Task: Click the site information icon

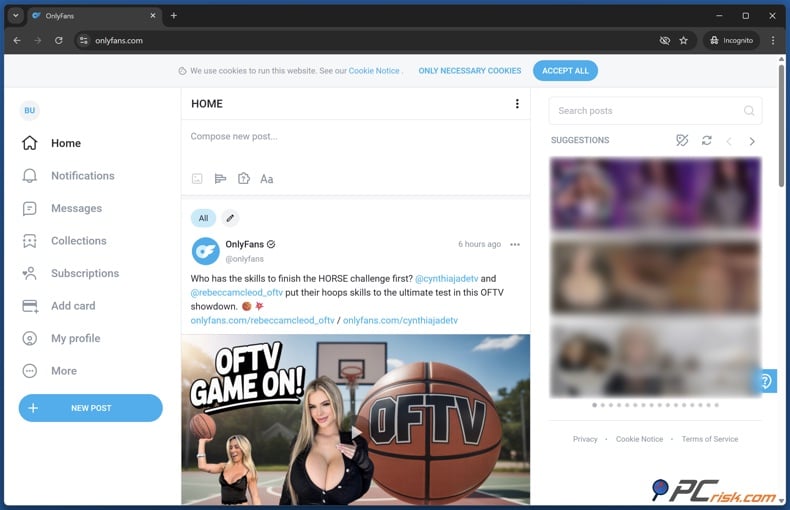Action: point(84,40)
